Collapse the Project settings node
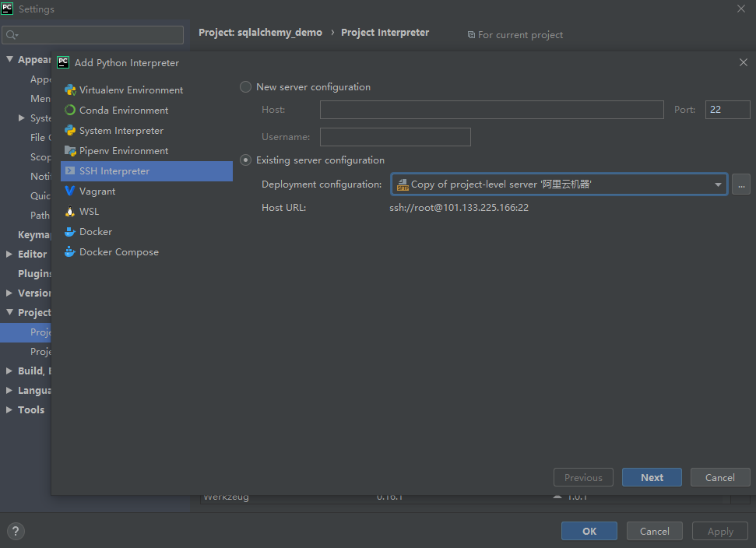The height and width of the screenshot is (548, 756). pyautogui.click(x=9, y=312)
